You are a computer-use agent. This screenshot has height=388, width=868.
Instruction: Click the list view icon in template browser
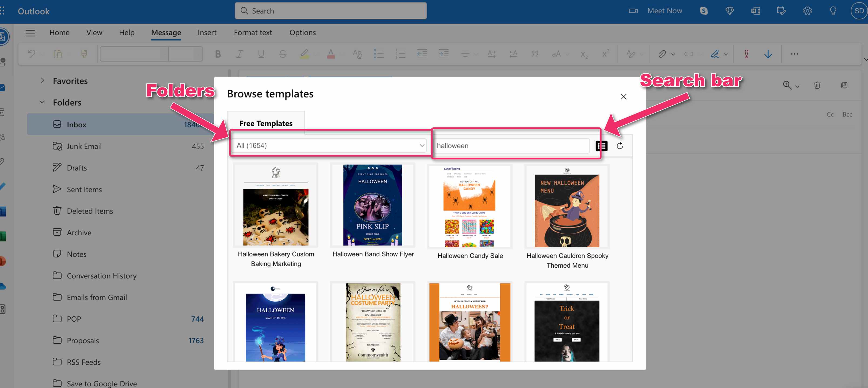(x=601, y=146)
